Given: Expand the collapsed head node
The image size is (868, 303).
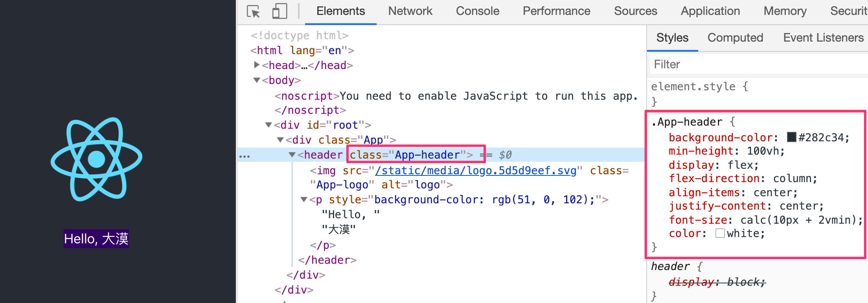Looking at the screenshot, I should point(257,65).
